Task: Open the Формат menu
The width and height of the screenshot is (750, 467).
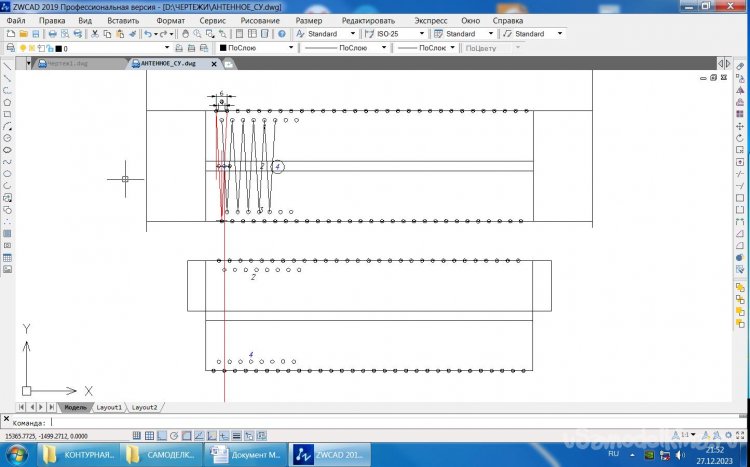Action: coord(170,20)
